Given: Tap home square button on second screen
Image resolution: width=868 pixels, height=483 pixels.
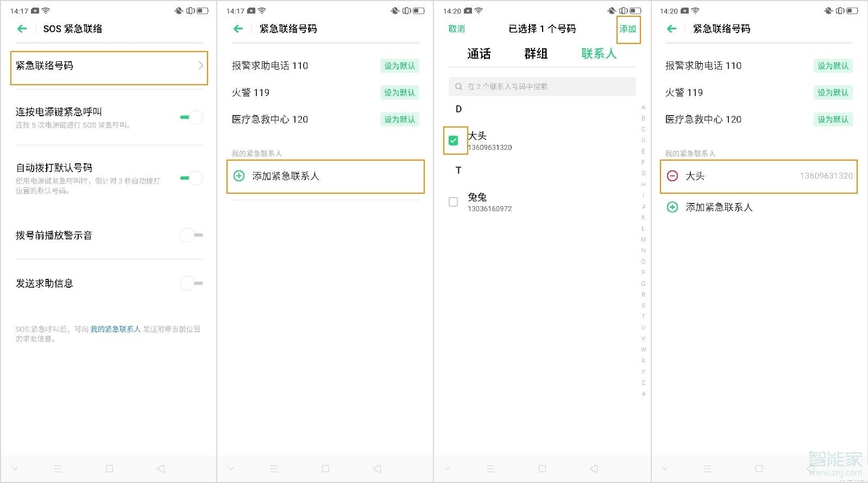Looking at the screenshot, I should [325, 468].
